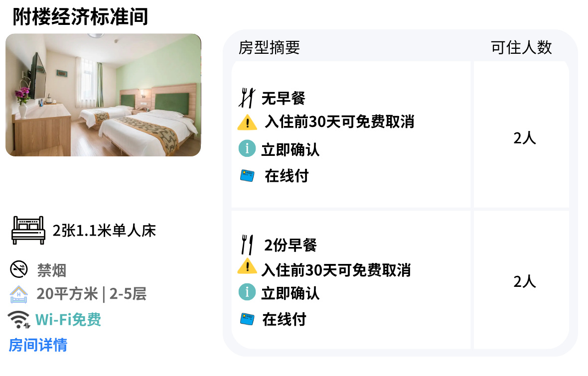Click the info icon beside first 立即确认
Screen dimensions: 588x376
247,148
